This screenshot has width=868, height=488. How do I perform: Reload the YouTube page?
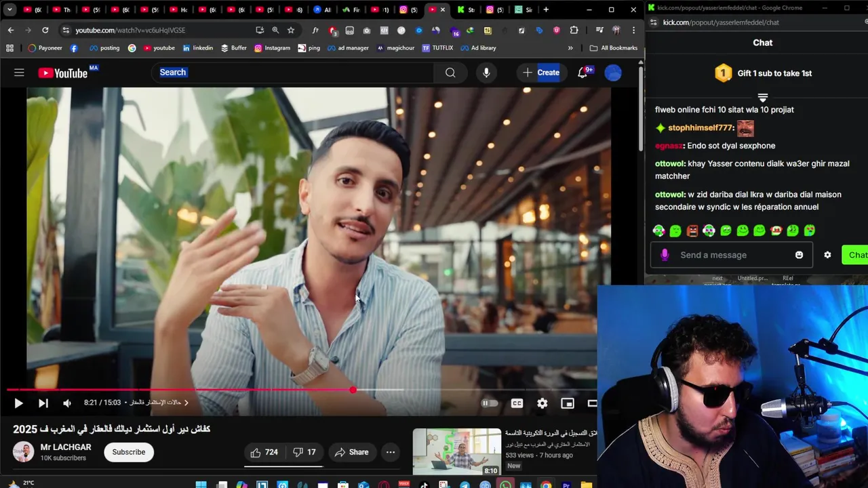click(x=45, y=30)
